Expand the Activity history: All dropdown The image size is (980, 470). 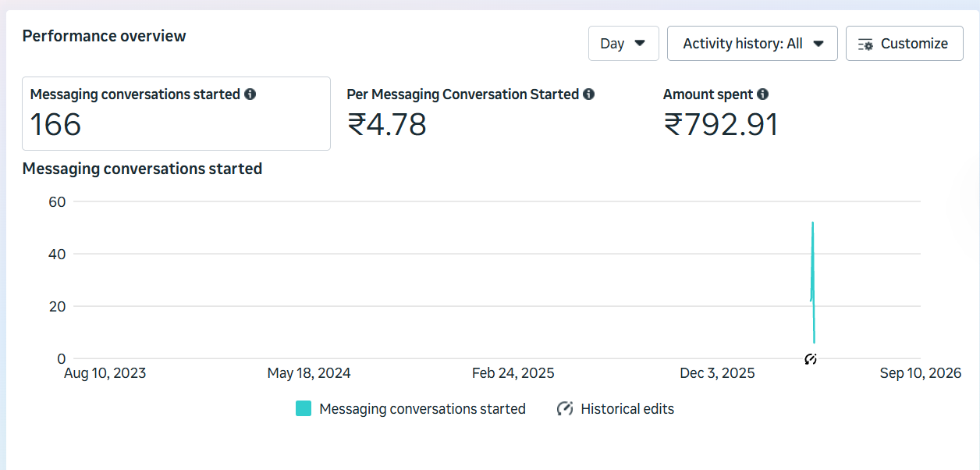(752, 44)
